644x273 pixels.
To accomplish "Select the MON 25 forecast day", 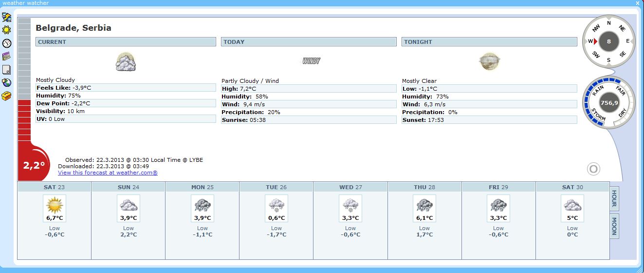I will (202, 220).
